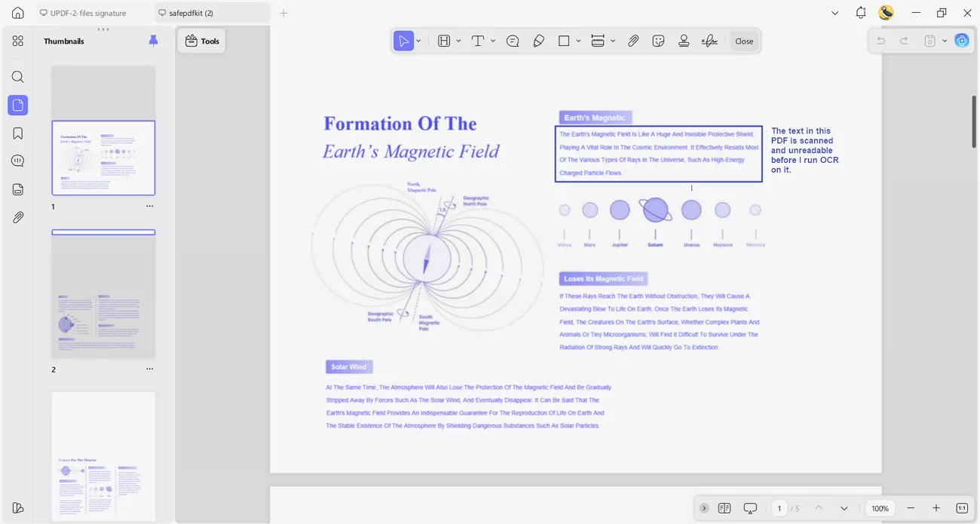Open page 1 thumbnail options menu
Image resolution: width=980 pixels, height=524 pixels.
149,206
